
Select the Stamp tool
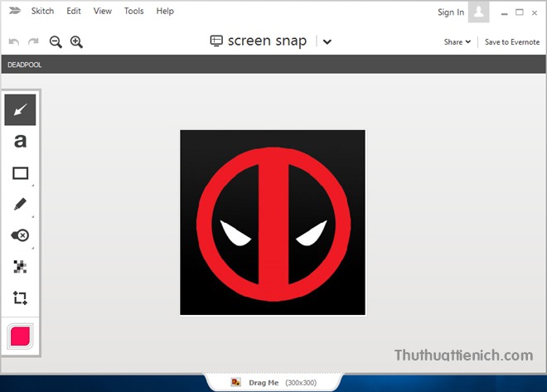coord(20,235)
